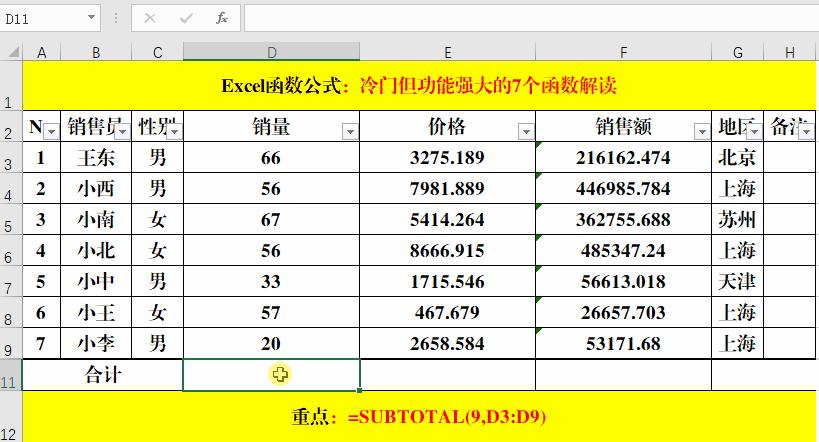Click region cell 天津
Image resolution: width=819 pixels, height=442 pixels.
tap(738, 281)
